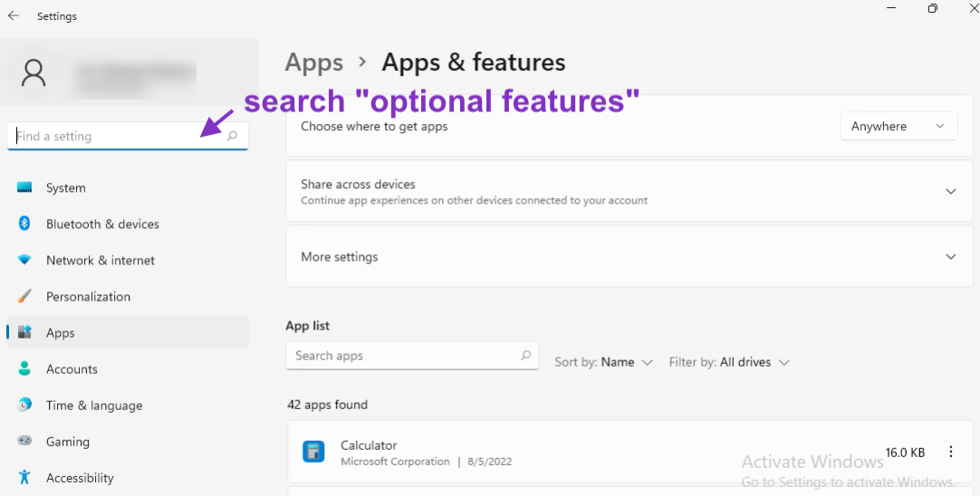Click the Network wifi icon
The image size is (980, 496).
click(x=24, y=260)
